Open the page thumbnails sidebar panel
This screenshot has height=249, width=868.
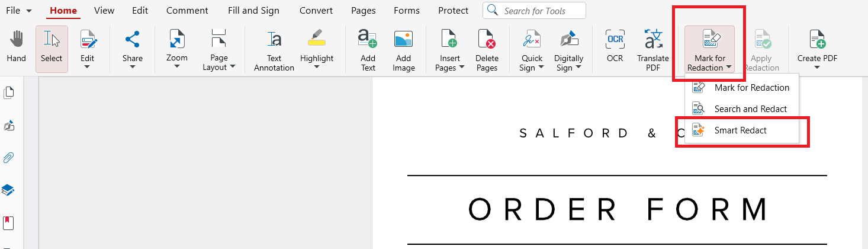coord(9,92)
